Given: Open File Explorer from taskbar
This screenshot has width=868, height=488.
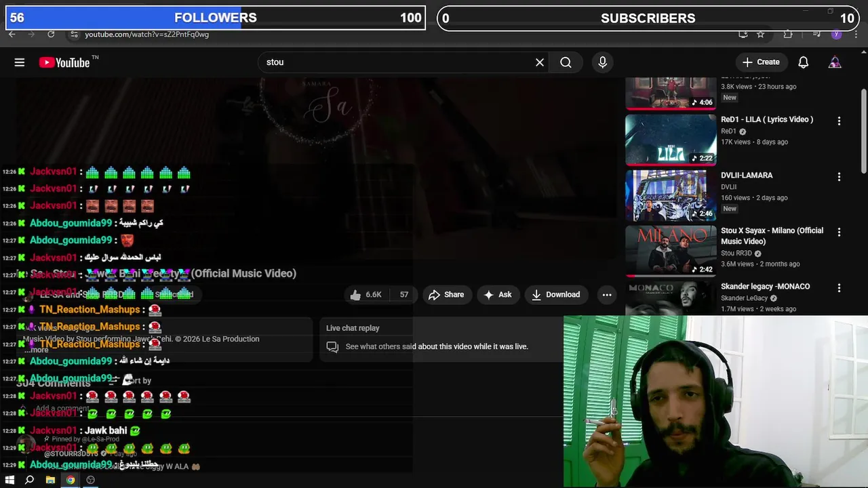Looking at the screenshot, I should pos(50,480).
